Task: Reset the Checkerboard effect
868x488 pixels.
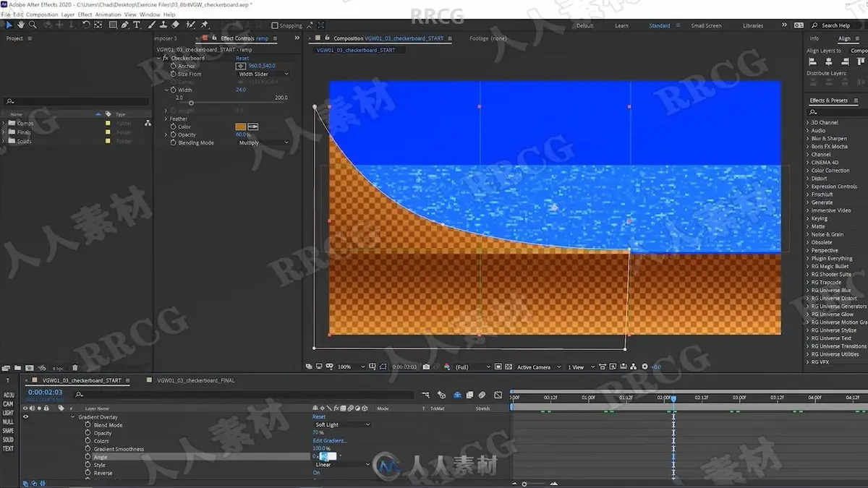Action: click(242, 58)
